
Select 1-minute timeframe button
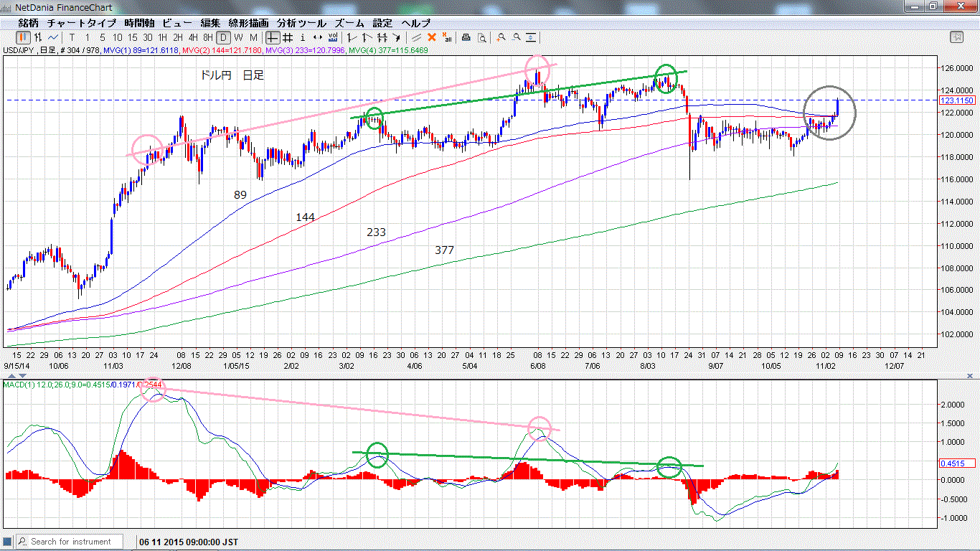pyautogui.click(x=88, y=37)
